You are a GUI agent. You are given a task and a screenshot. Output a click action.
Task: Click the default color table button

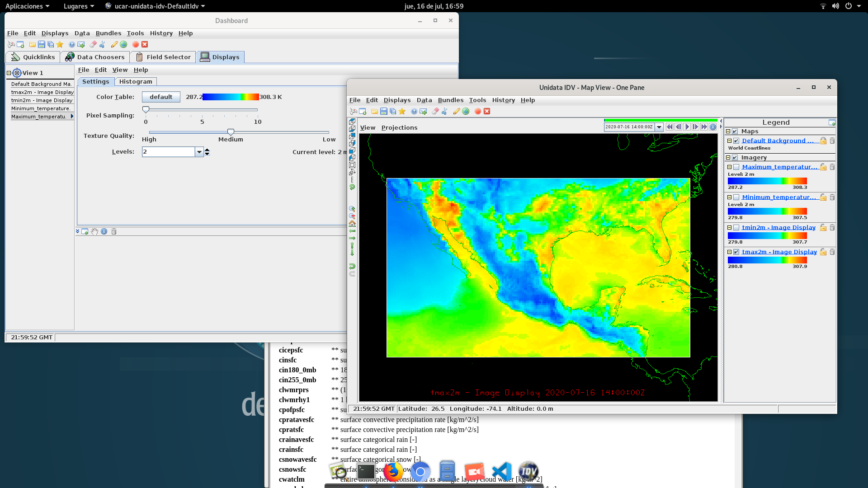tap(161, 97)
